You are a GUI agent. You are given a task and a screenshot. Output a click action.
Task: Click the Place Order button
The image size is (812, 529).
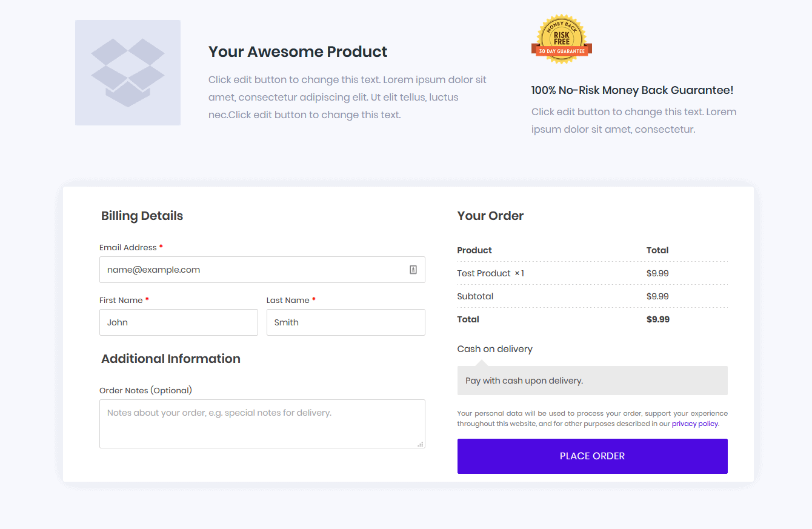tap(593, 456)
